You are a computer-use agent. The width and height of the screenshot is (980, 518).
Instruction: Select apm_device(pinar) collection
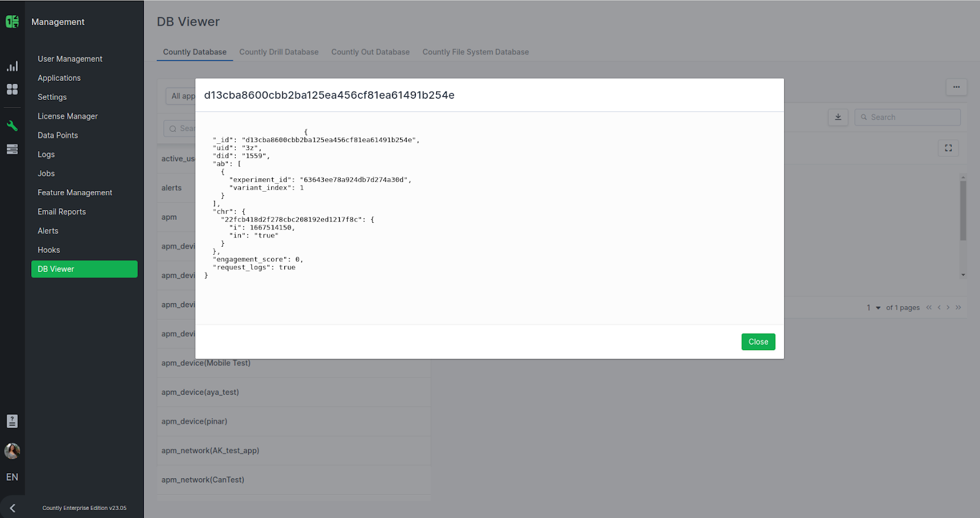click(x=294, y=421)
